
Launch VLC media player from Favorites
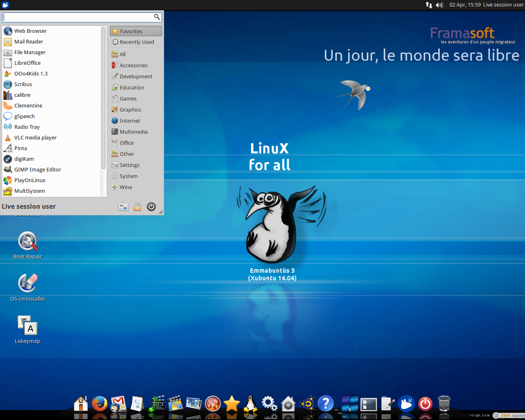[x=51, y=138]
